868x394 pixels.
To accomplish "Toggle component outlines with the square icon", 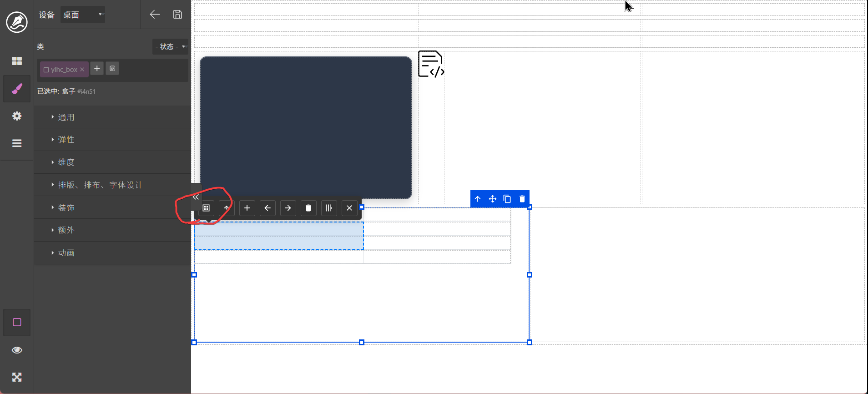I will tap(17, 322).
